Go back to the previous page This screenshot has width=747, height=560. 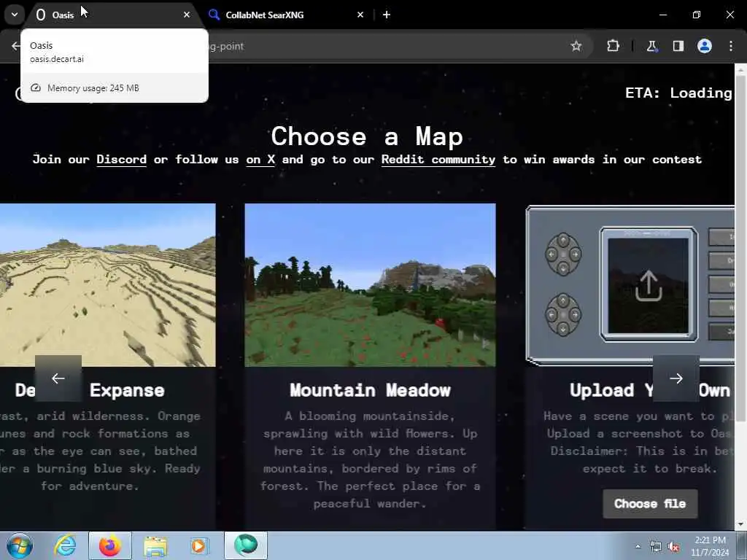[15, 46]
